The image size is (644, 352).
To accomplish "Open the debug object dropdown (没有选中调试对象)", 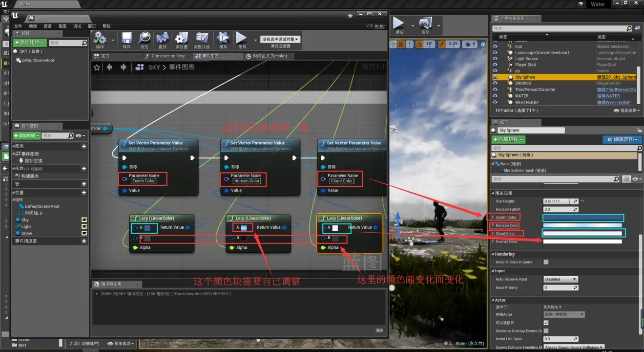I will [280, 39].
